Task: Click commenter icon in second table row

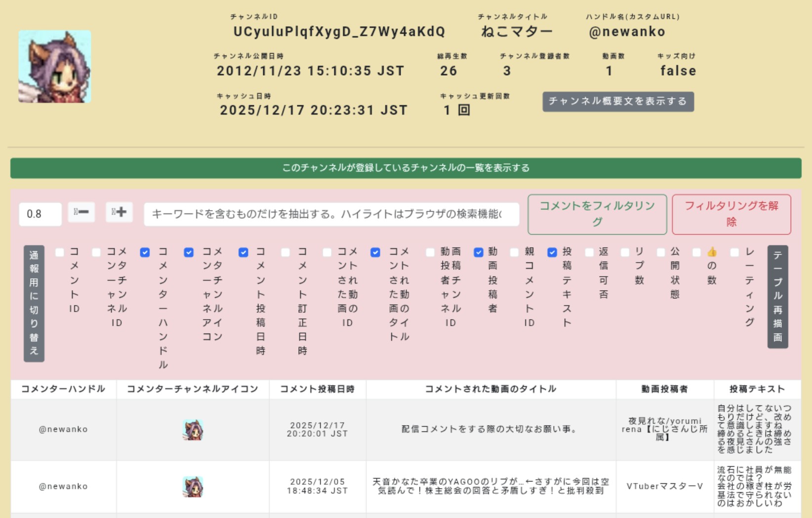Action: (x=193, y=486)
